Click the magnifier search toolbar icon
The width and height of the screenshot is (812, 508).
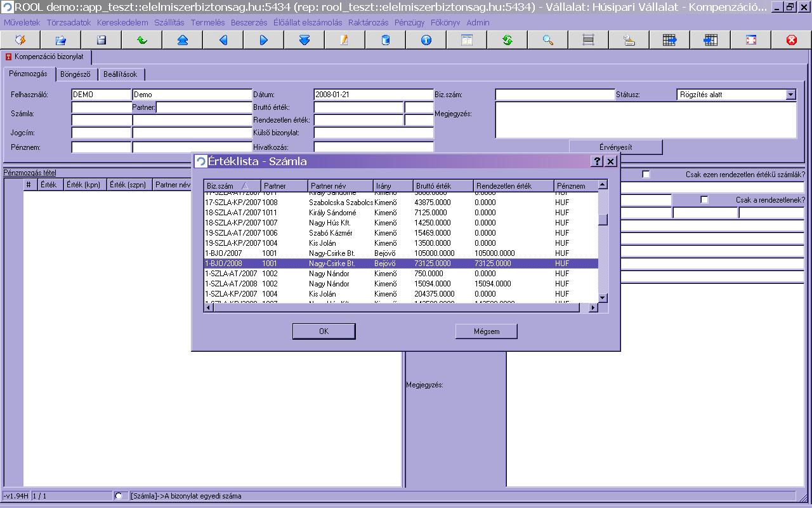point(548,40)
